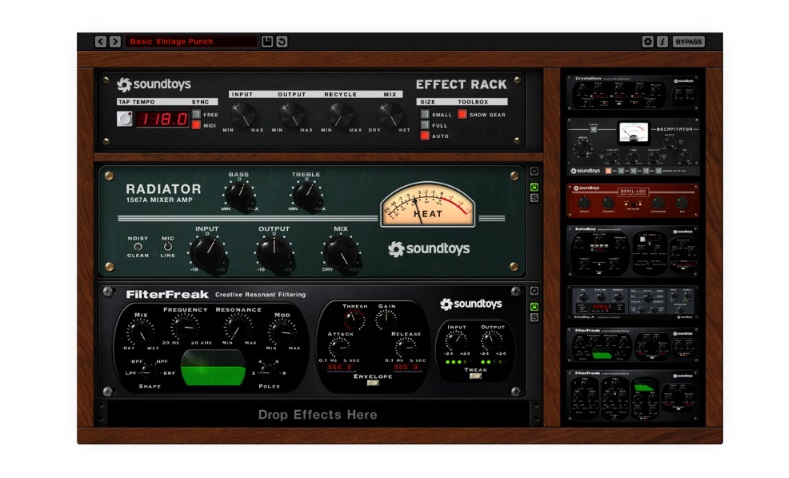Toggle the BYPASS button
789x478 pixels.
688,41
